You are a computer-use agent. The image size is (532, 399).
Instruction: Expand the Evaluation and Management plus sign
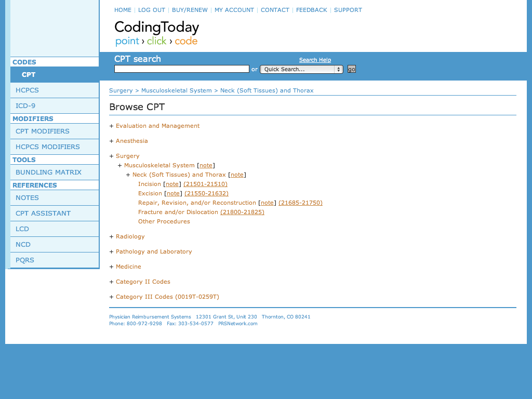pos(111,126)
